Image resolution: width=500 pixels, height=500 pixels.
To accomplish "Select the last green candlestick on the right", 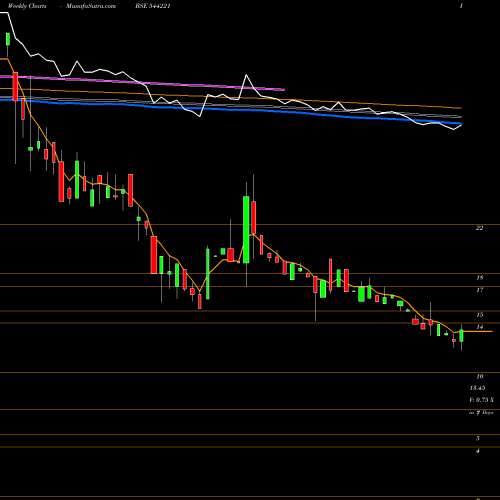I will click(x=461, y=336).
